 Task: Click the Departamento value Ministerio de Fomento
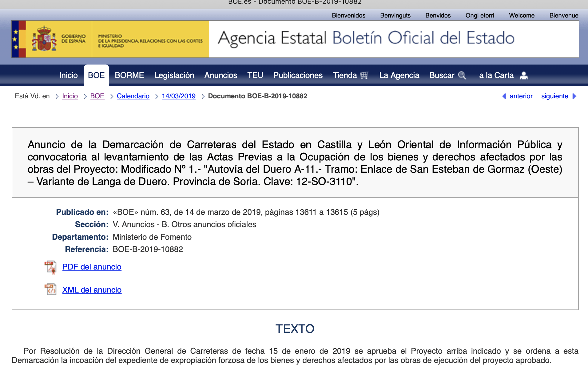point(152,237)
